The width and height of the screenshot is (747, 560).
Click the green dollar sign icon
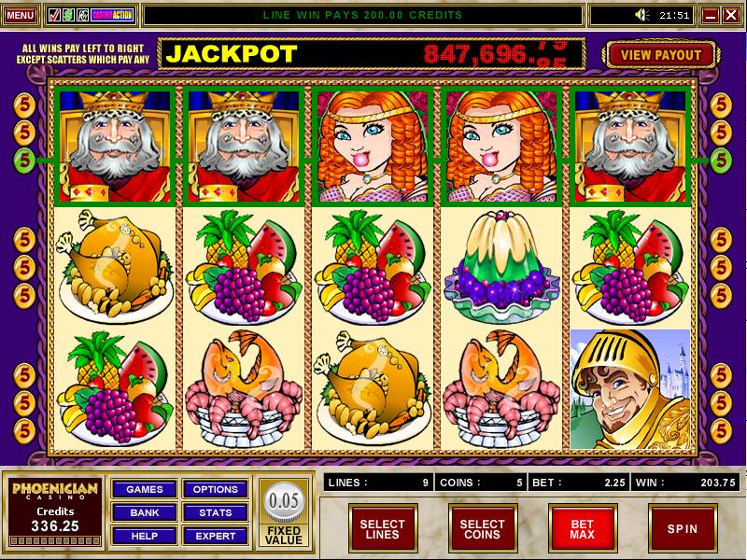click(x=68, y=16)
